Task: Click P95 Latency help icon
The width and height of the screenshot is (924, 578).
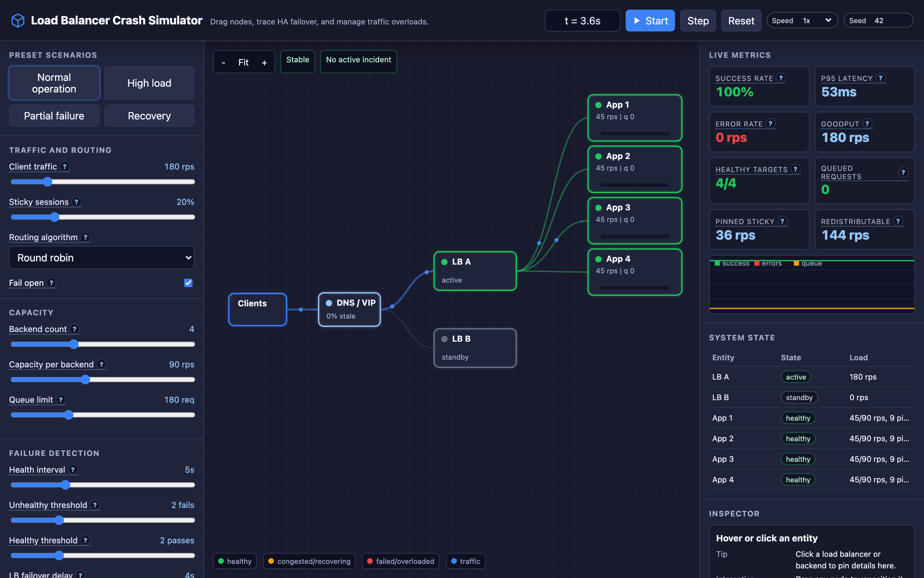Action: (880, 78)
